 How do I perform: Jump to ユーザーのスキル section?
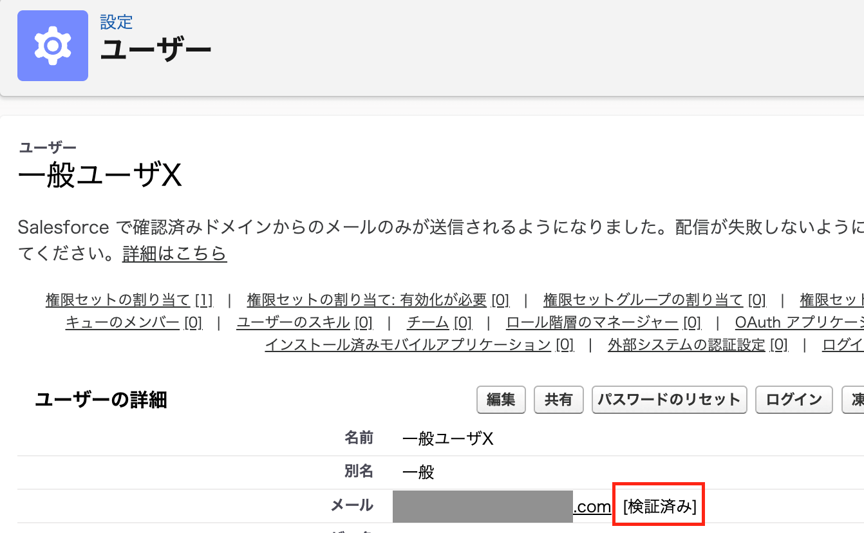304,322
